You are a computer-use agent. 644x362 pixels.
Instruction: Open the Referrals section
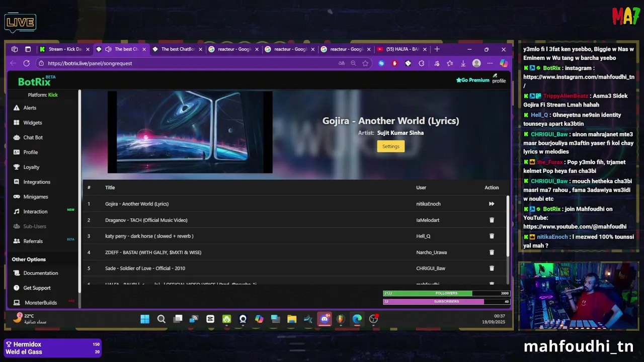tap(33, 241)
